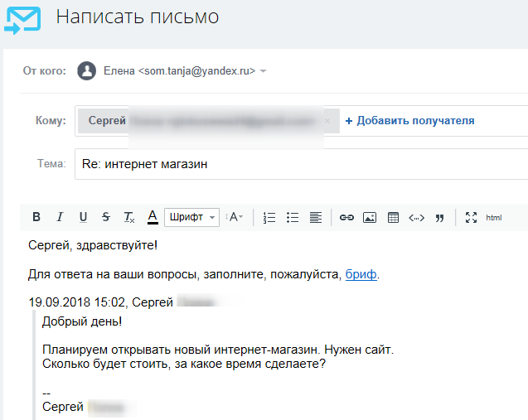Open text alignment options

pyautogui.click(x=316, y=217)
